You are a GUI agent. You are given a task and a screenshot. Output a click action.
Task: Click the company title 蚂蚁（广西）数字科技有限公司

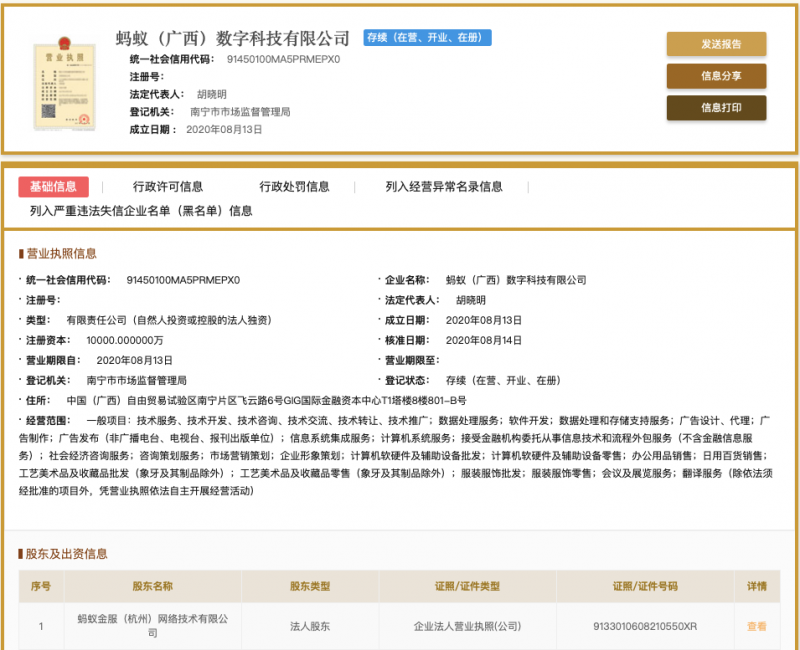coord(233,38)
